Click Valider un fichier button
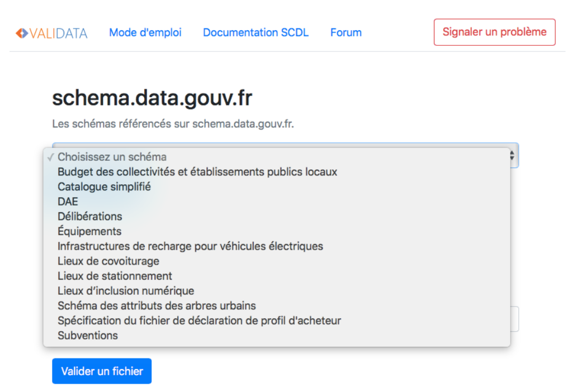Image resolution: width=568 pixels, height=392 pixels. tap(102, 371)
